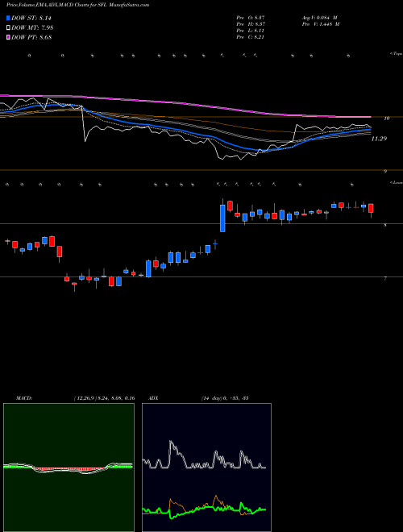Click the axis label '9' below EMA chart
This screenshot has height=532, width=403.
tap(385, 172)
